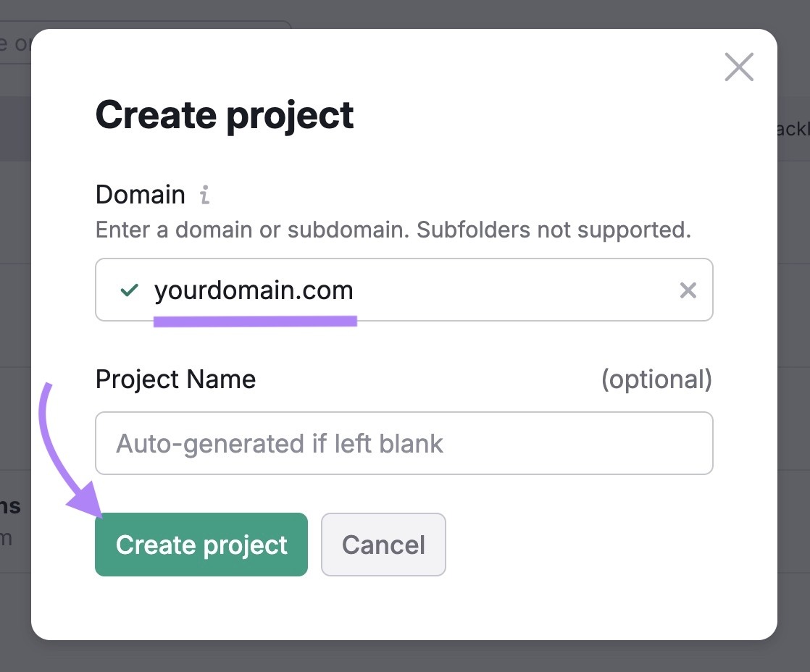The width and height of the screenshot is (810, 672).
Task: Click the purple underline below yourdomain.com
Action: (x=254, y=321)
